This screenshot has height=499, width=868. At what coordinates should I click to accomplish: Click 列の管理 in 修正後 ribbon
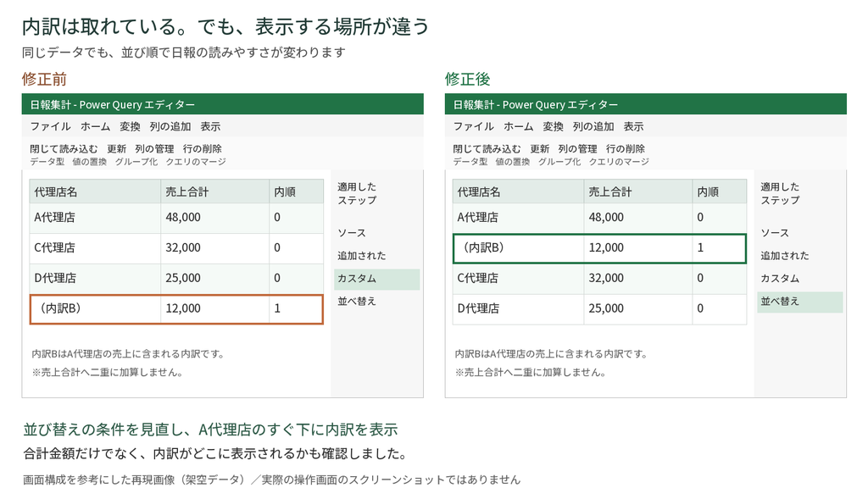pyautogui.click(x=577, y=149)
